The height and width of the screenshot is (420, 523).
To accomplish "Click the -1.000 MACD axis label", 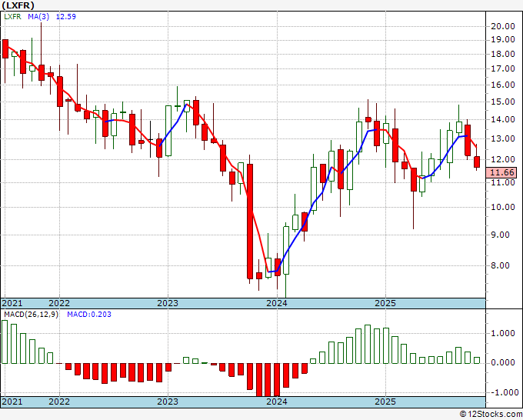I will coord(504,392).
